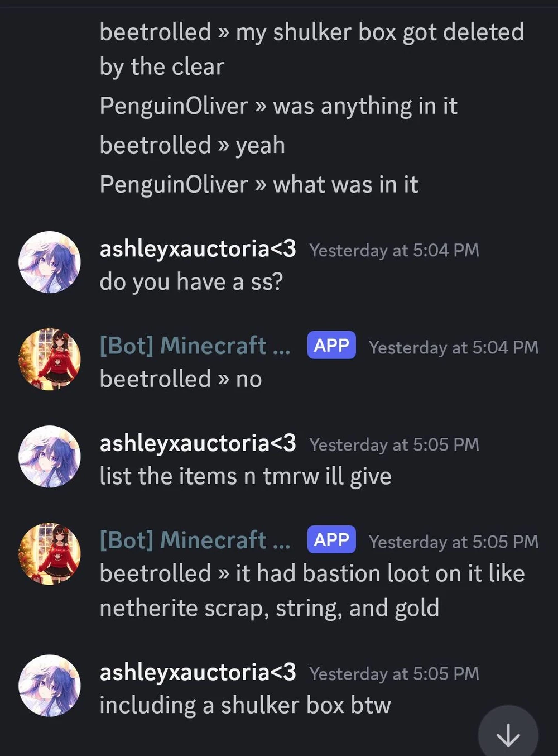
Task: Select the "PenguinOliver » what was in it" line
Action: (x=258, y=185)
